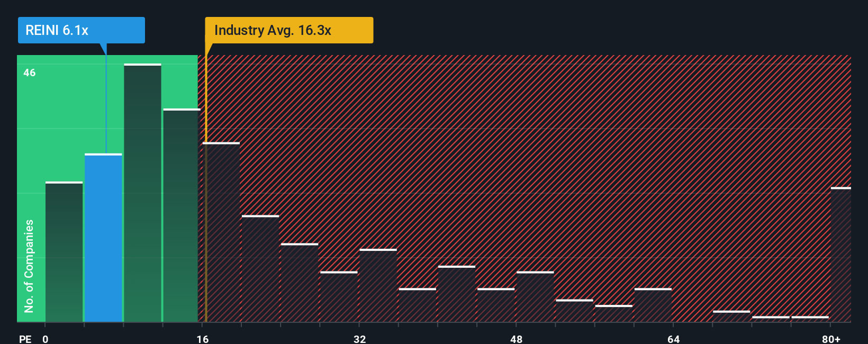Screen dimensions: 868x344
Task: Select the blue highlighted REINI histogram bar
Action: click(103, 238)
